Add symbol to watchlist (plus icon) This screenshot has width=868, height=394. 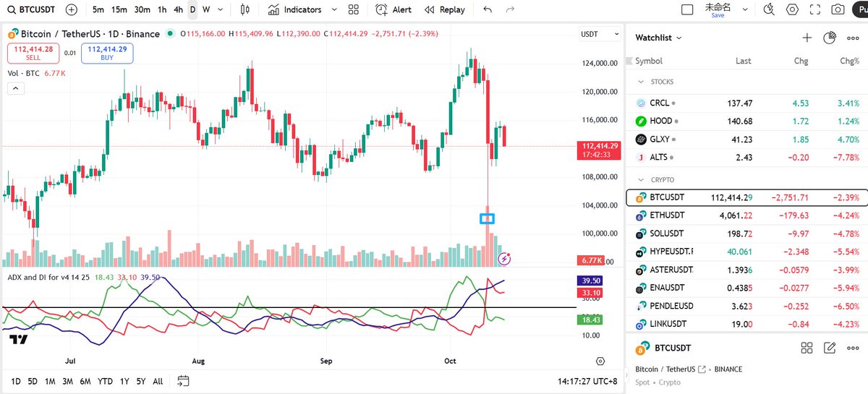(x=807, y=38)
